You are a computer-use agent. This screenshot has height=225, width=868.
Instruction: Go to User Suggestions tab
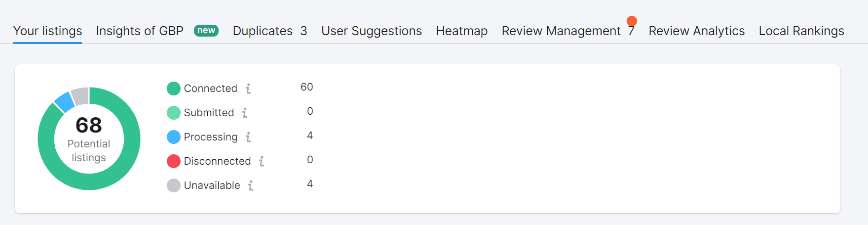(x=372, y=31)
